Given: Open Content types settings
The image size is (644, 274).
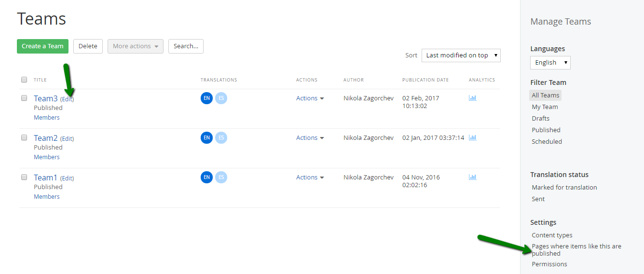Looking at the screenshot, I should click(552, 235).
